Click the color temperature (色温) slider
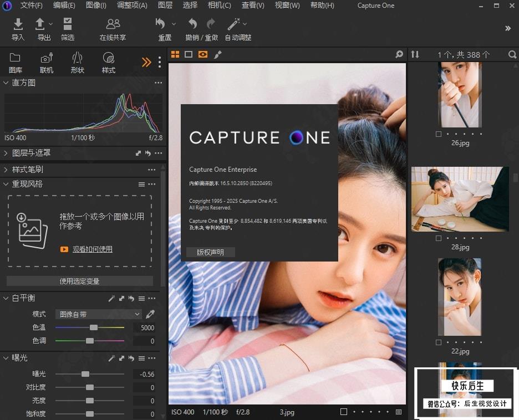 [x=90, y=327]
